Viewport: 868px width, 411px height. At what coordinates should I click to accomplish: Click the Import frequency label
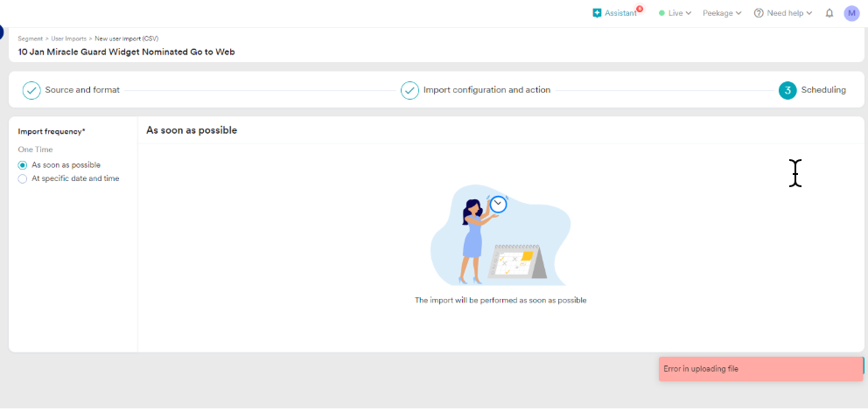coord(52,132)
